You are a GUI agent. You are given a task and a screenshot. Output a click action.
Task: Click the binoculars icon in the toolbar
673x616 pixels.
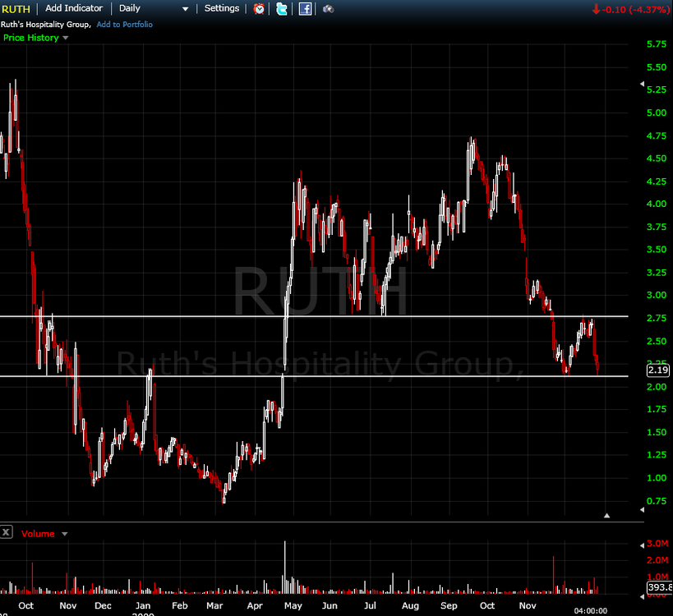coord(329,8)
